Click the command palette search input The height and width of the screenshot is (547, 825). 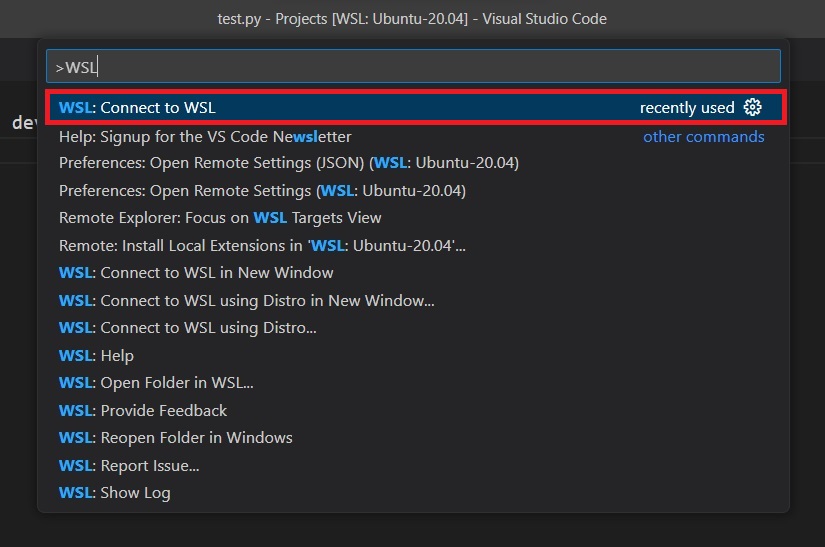coord(413,67)
